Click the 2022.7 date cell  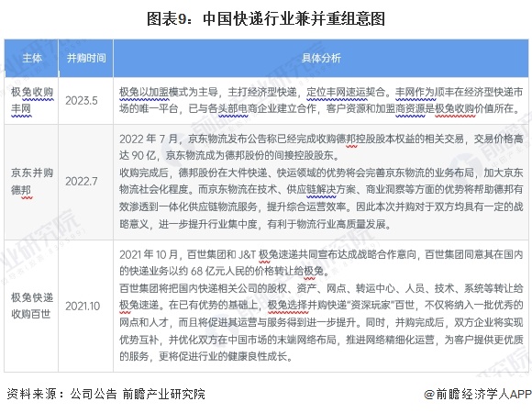pyautogui.click(x=82, y=182)
